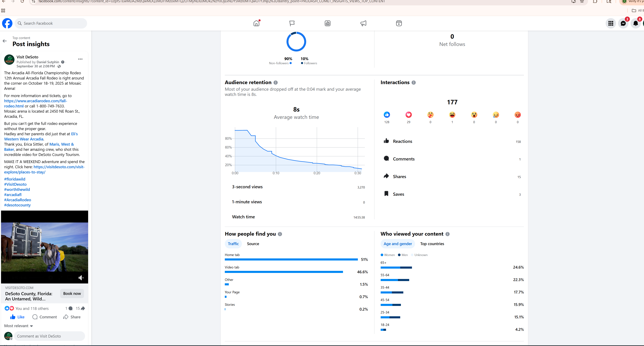
Task: Select the Top countries tab
Action: pos(432,244)
